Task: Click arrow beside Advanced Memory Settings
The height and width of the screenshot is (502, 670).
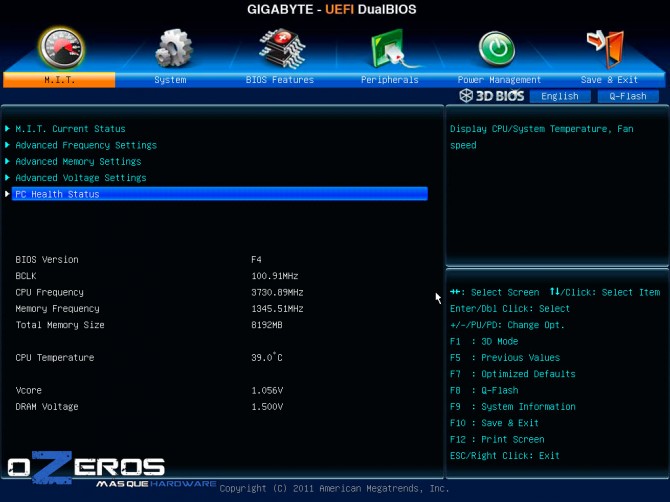Action: tap(7, 161)
